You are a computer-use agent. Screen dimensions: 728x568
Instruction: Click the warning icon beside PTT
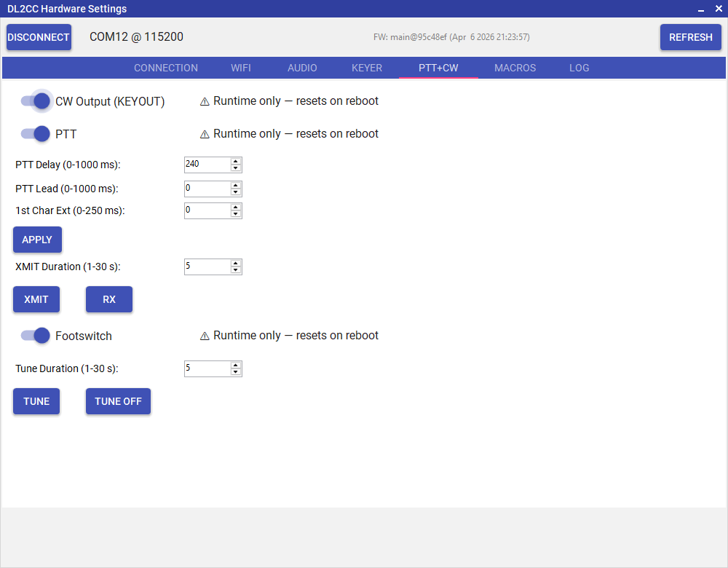[x=205, y=134]
